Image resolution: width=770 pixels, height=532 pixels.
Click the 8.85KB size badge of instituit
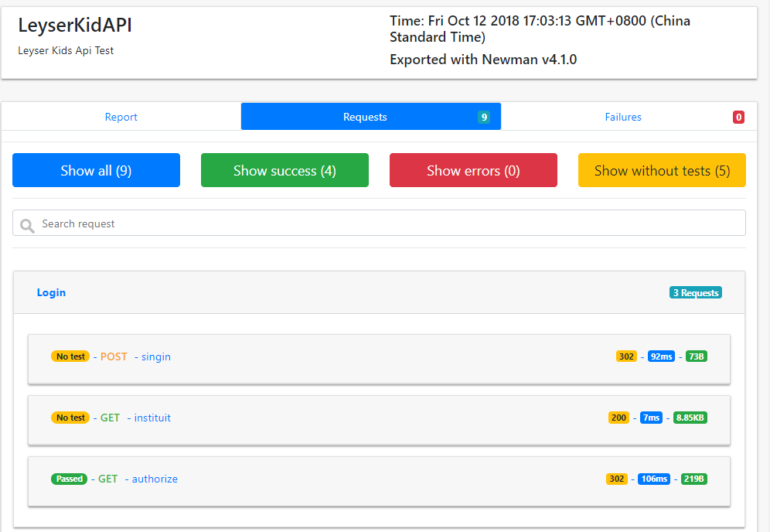(x=692, y=417)
